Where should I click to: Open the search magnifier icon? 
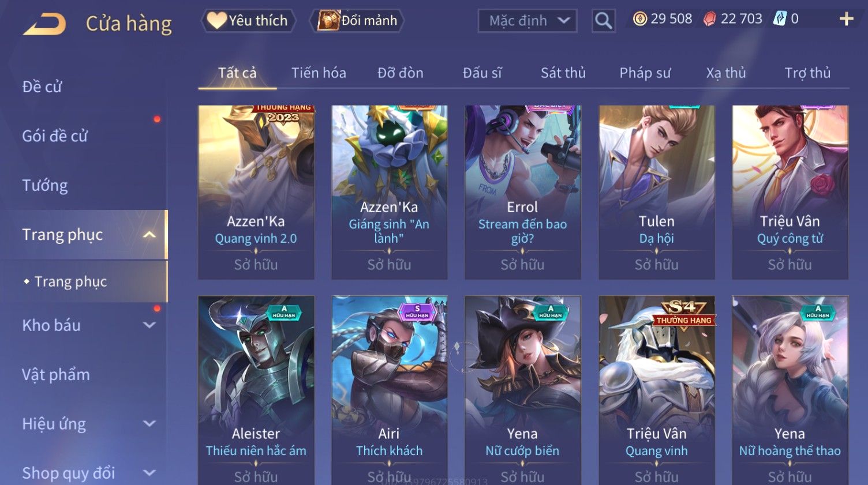tap(603, 21)
